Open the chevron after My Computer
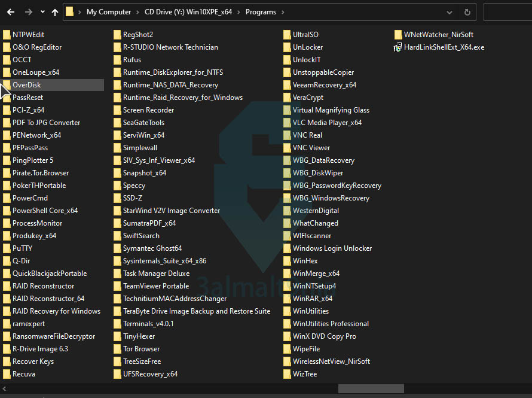Screen dimensions: 532x398 [137, 12]
